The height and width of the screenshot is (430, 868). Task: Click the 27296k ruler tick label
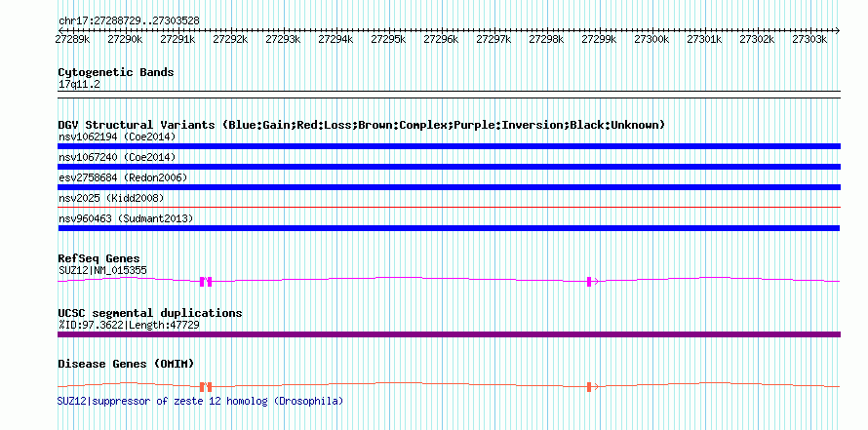point(441,39)
